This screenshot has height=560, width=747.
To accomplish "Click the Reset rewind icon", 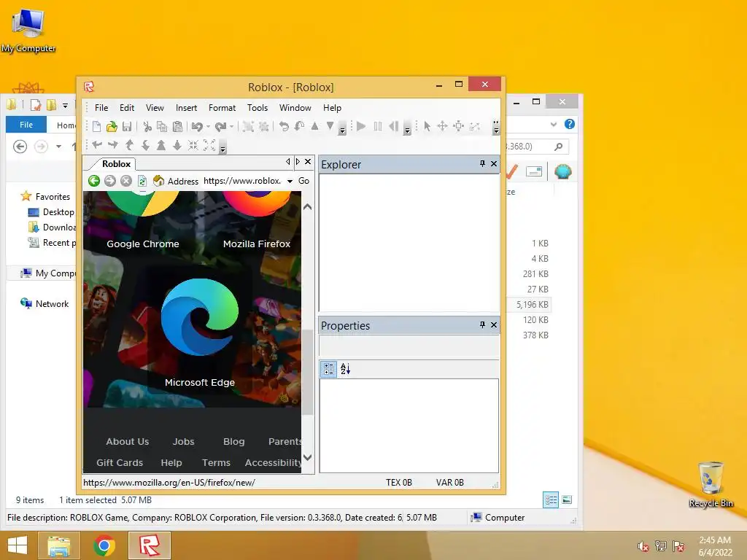I will (x=393, y=126).
